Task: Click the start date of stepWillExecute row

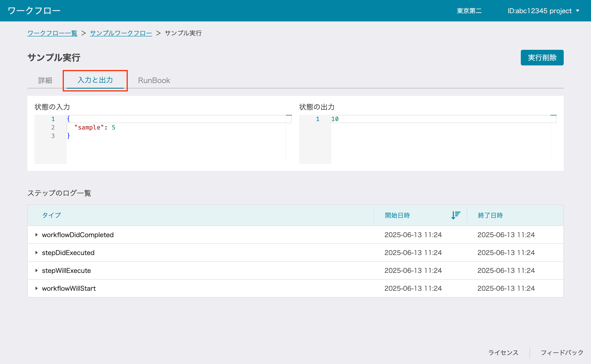Action: click(413, 270)
